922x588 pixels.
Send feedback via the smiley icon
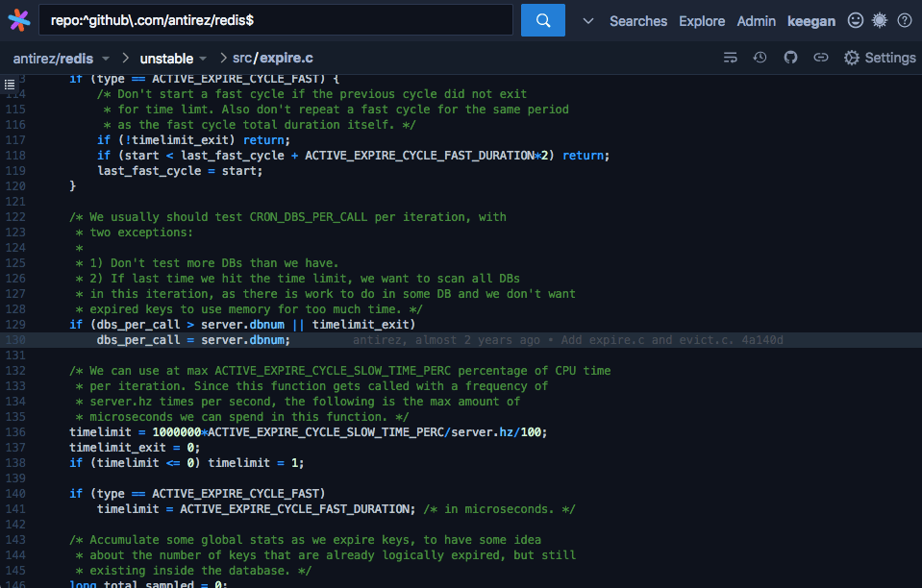pyautogui.click(x=855, y=19)
